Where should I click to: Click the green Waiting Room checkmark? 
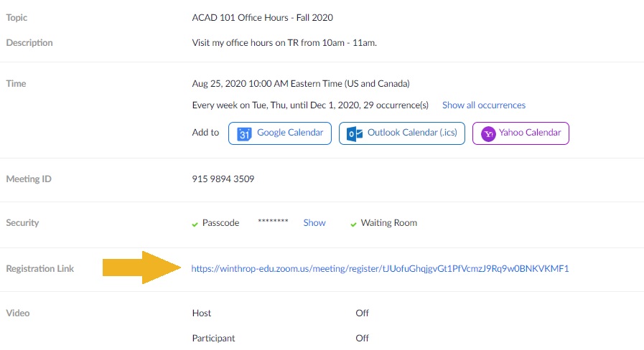click(353, 224)
